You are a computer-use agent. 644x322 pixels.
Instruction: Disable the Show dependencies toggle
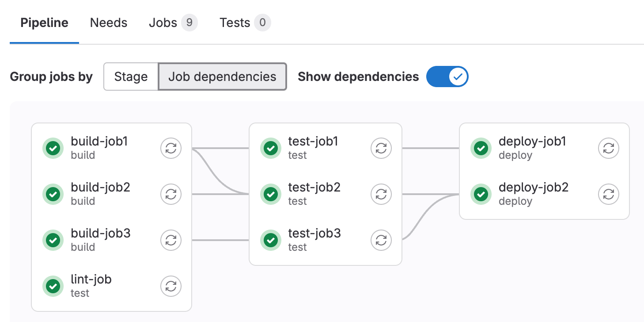tap(447, 77)
